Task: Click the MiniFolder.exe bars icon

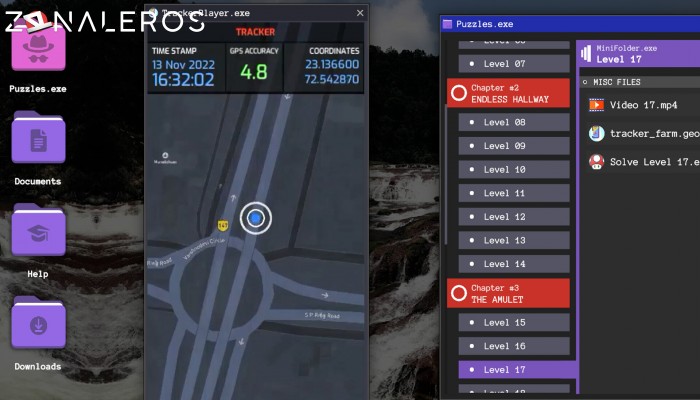Action: click(x=585, y=53)
